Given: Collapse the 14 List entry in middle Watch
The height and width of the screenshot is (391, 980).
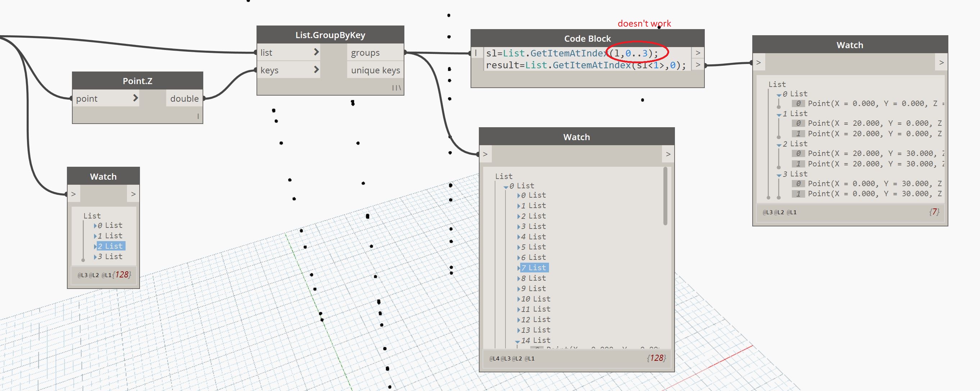Looking at the screenshot, I should click(517, 341).
